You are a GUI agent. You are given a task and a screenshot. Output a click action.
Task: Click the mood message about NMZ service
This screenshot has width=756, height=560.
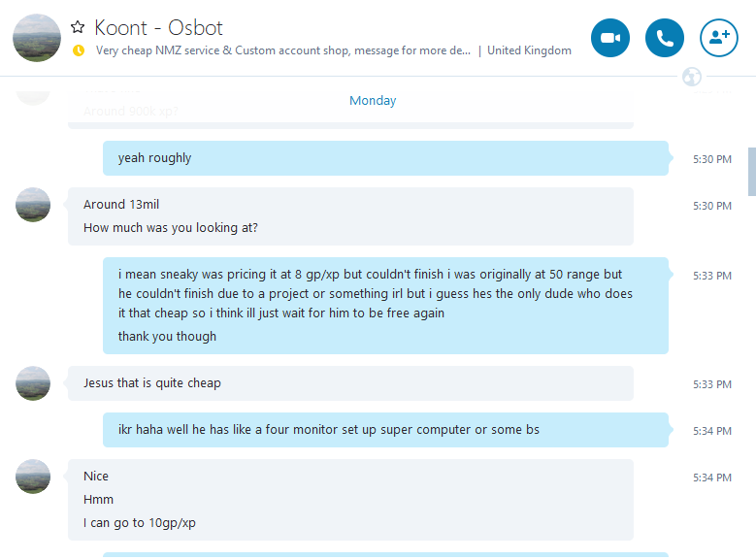pyautogui.click(x=283, y=50)
